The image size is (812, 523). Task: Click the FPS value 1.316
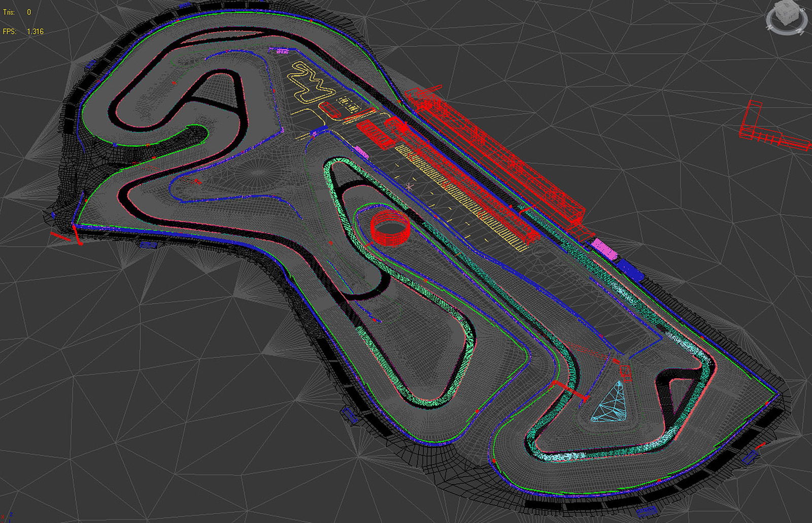(x=35, y=31)
